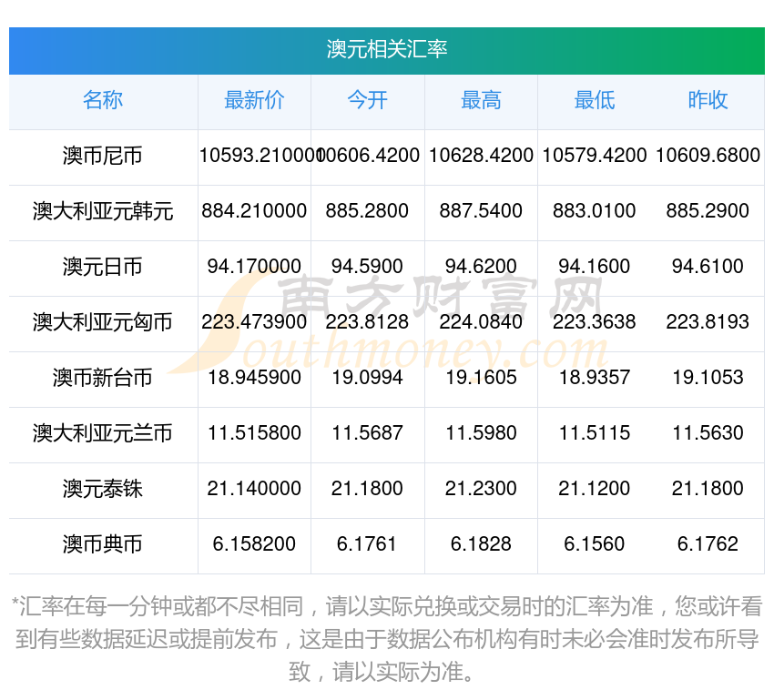Click the 澳币新台币 row name
This screenshot has width=774, height=700.
103,378
